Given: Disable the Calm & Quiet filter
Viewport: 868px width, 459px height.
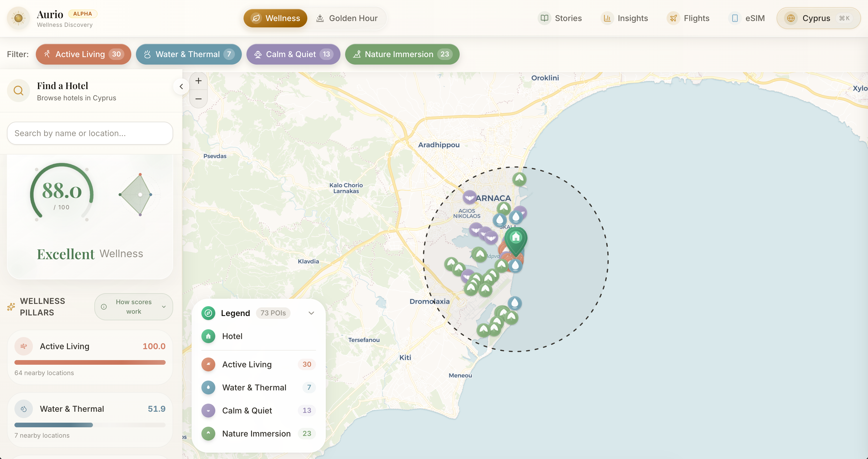Looking at the screenshot, I should 293,54.
